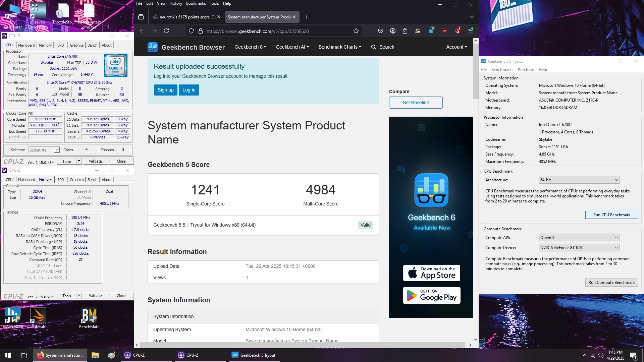This screenshot has height=362, width=644.
Task: Click Set Baseline button
Action: 416,103
